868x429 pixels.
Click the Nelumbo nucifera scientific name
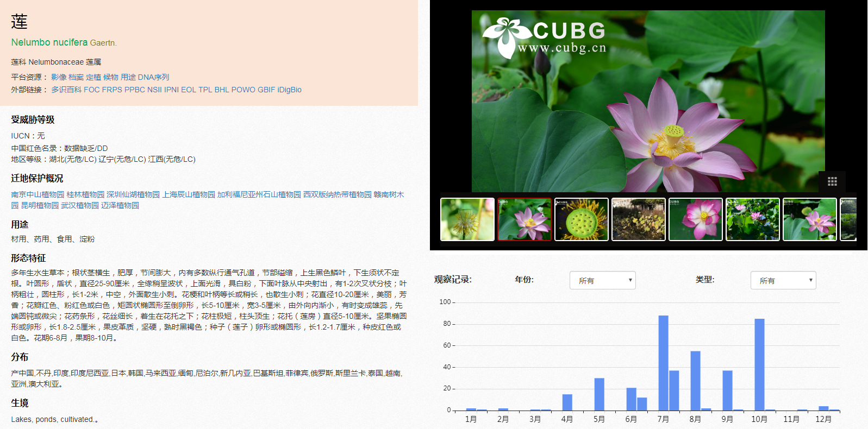coord(49,42)
